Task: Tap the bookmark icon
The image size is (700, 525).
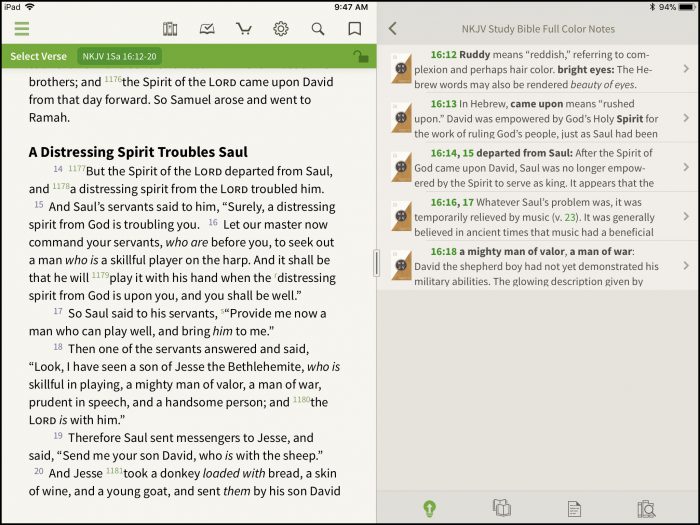Action: pyautogui.click(x=354, y=29)
